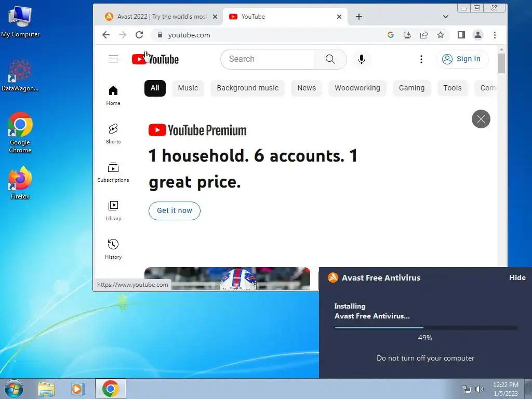Image resolution: width=532 pixels, height=399 pixels.
Task: Select the Background music chip
Action: coord(248,88)
